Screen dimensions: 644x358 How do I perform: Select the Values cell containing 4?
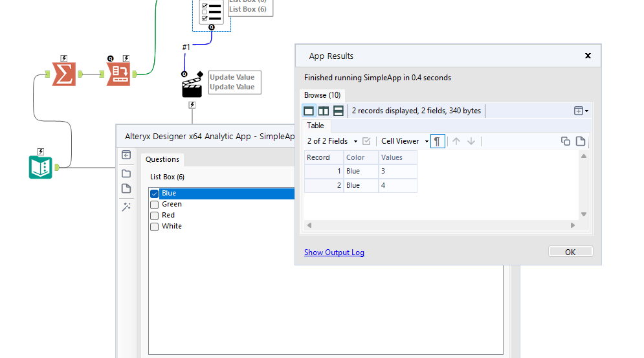[397, 185]
